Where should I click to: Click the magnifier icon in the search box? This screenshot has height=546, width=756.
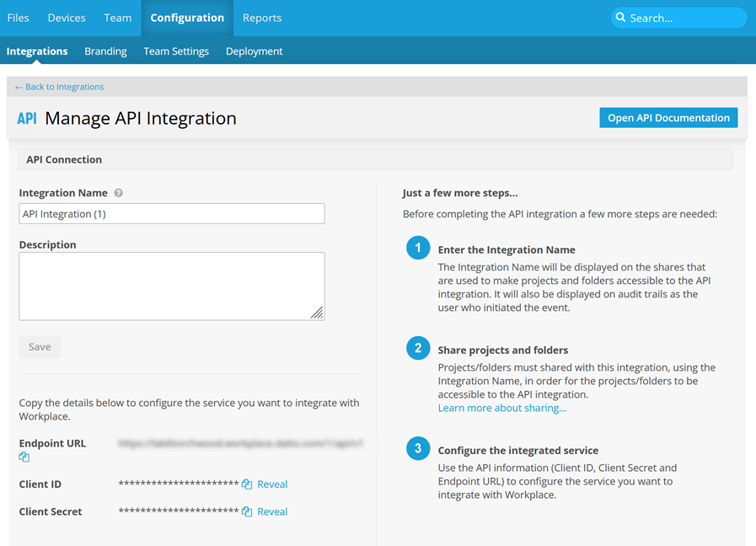621,18
